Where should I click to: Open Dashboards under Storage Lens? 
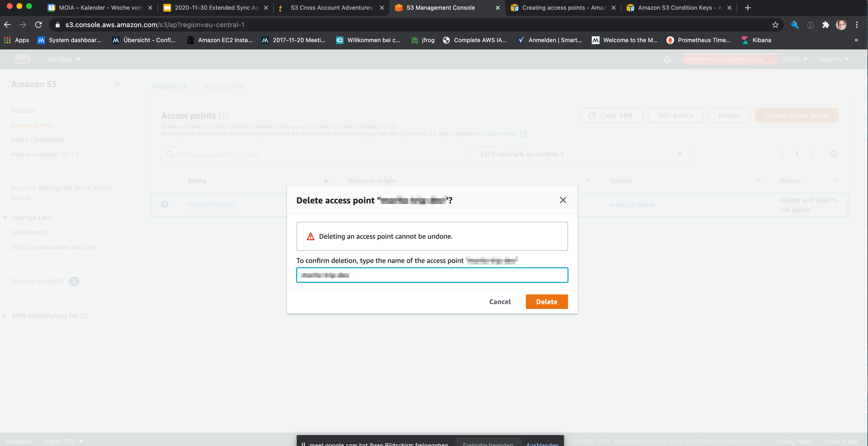29,232
